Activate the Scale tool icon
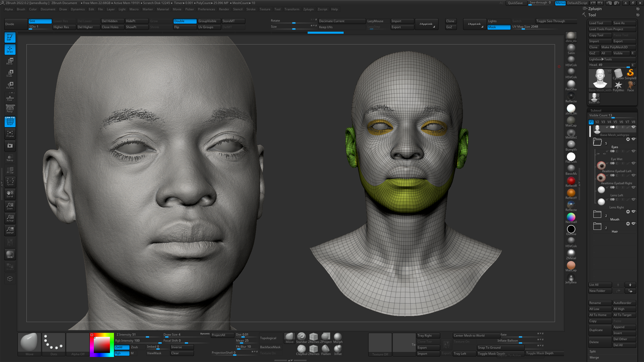This screenshot has height=362, width=644. pos(10,73)
